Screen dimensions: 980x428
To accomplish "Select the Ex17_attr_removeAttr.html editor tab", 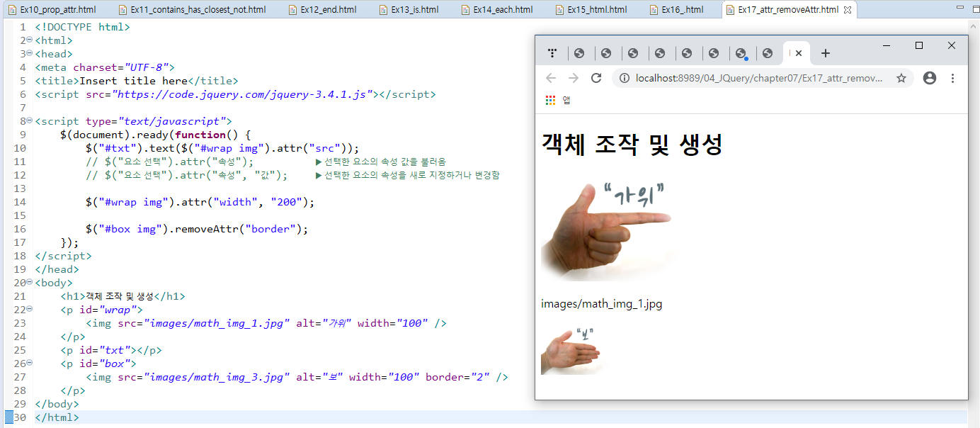I will pos(787,10).
